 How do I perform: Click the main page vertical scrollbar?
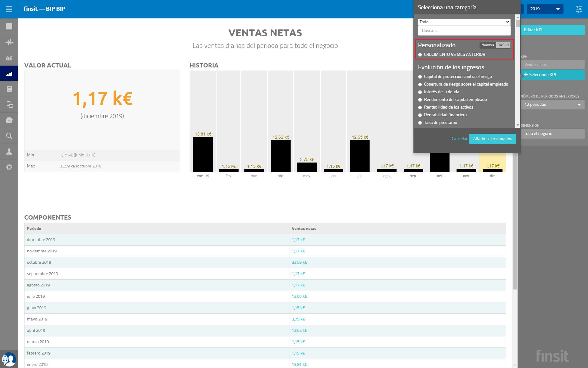tap(515, 221)
